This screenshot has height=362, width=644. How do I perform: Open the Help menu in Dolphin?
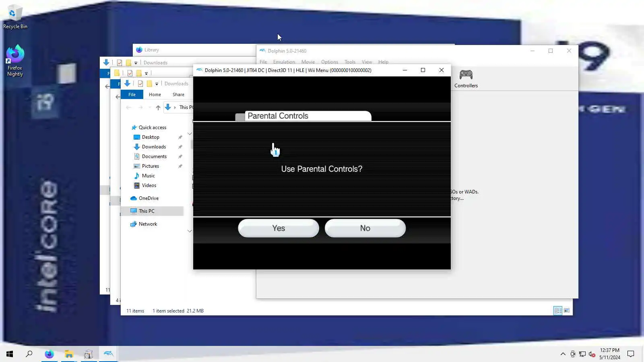(x=383, y=62)
